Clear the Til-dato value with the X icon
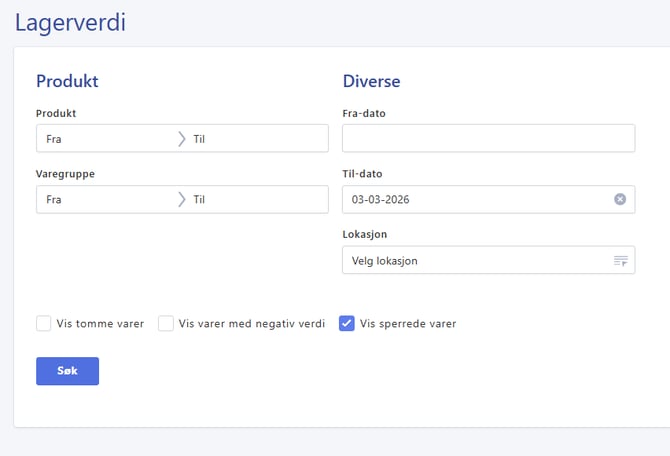This screenshot has height=456, width=670. coord(620,199)
